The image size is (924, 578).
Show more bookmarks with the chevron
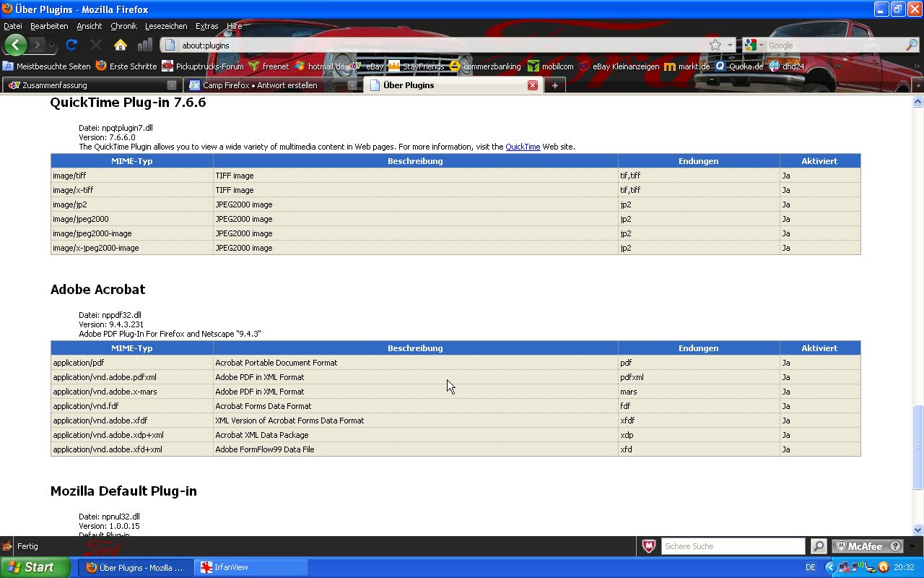tap(918, 66)
